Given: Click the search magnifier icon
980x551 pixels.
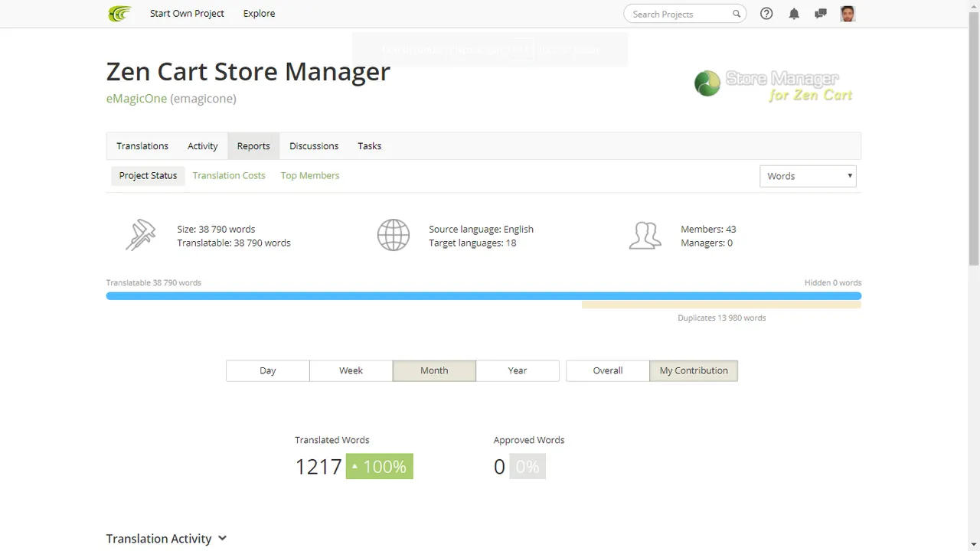Looking at the screenshot, I should (737, 14).
